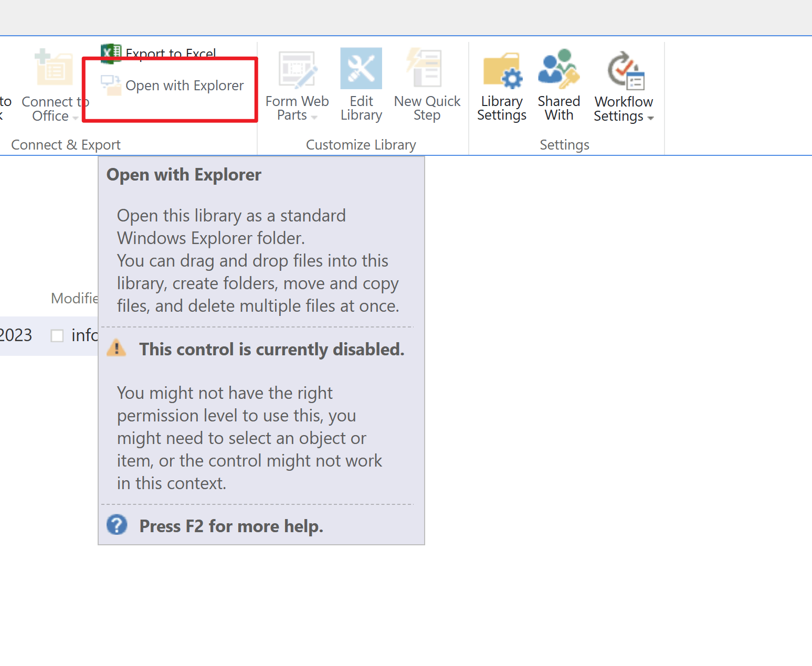Enable the item checkbox in the library list

[x=57, y=335]
